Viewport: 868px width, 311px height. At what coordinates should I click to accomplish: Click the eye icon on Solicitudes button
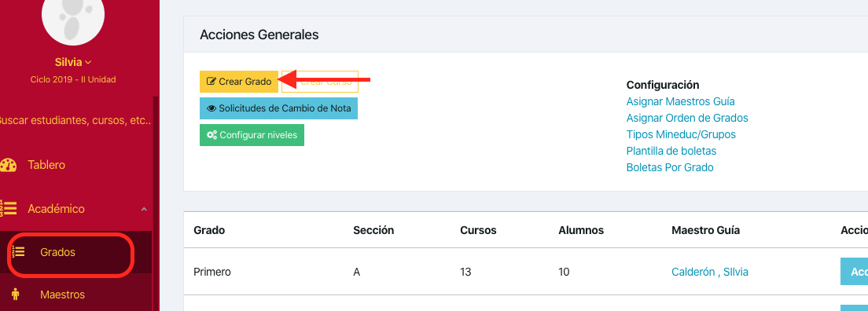point(211,108)
